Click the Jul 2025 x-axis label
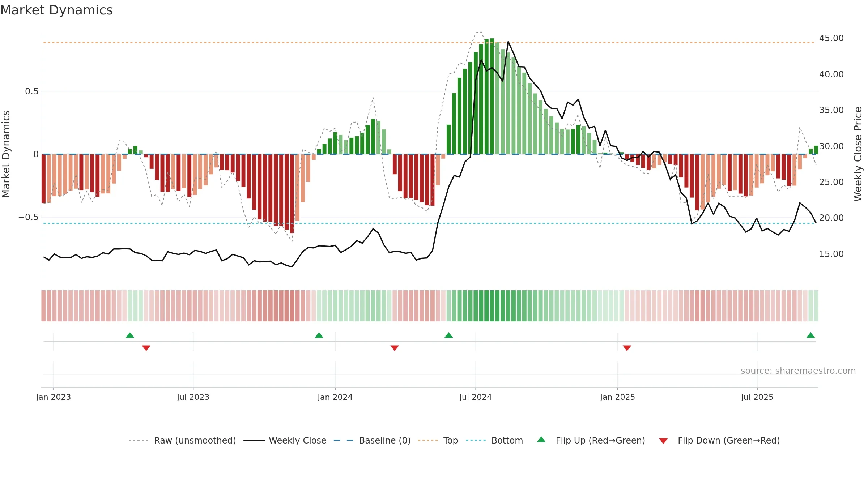Image resolution: width=868 pixels, height=488 pixels. pos(757,397)
